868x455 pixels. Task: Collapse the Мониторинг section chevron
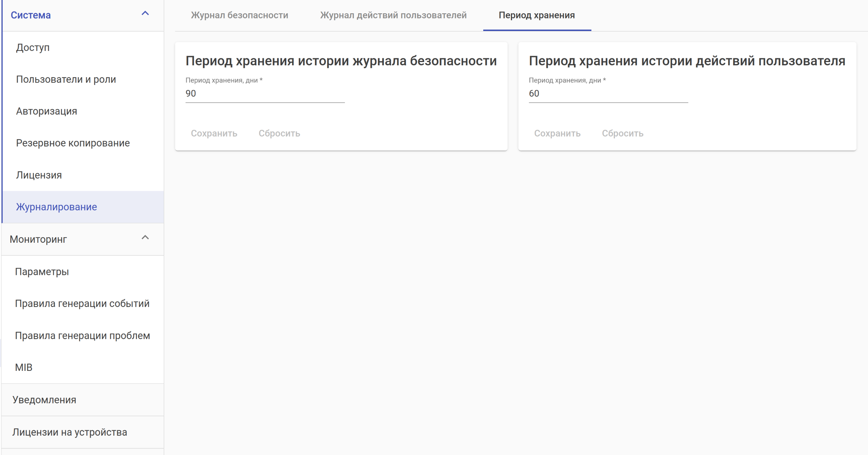tap(145, 238)
